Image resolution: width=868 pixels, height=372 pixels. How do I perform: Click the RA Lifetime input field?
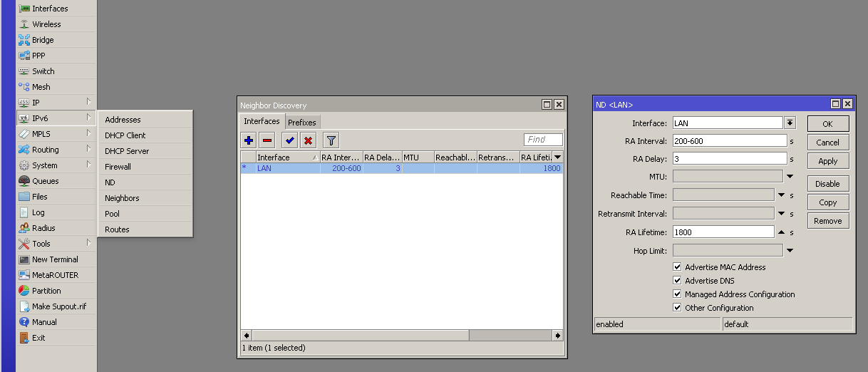click(722, 232)
